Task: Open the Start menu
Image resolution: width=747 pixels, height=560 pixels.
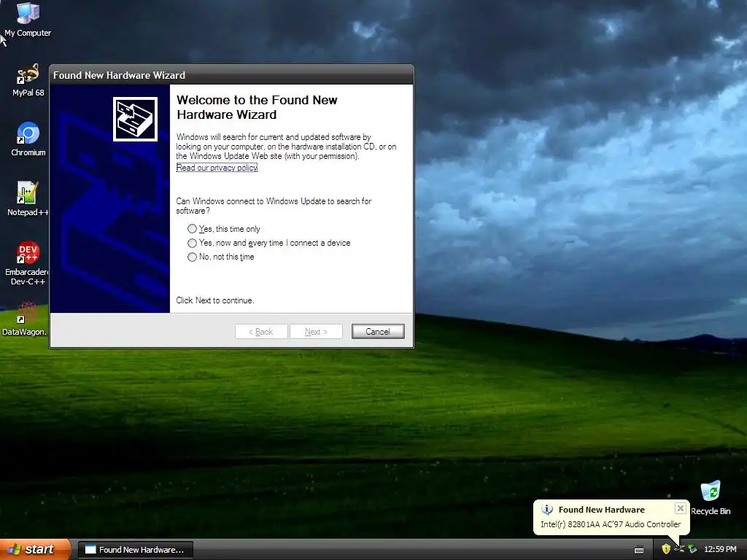Action: click(35, 550)
